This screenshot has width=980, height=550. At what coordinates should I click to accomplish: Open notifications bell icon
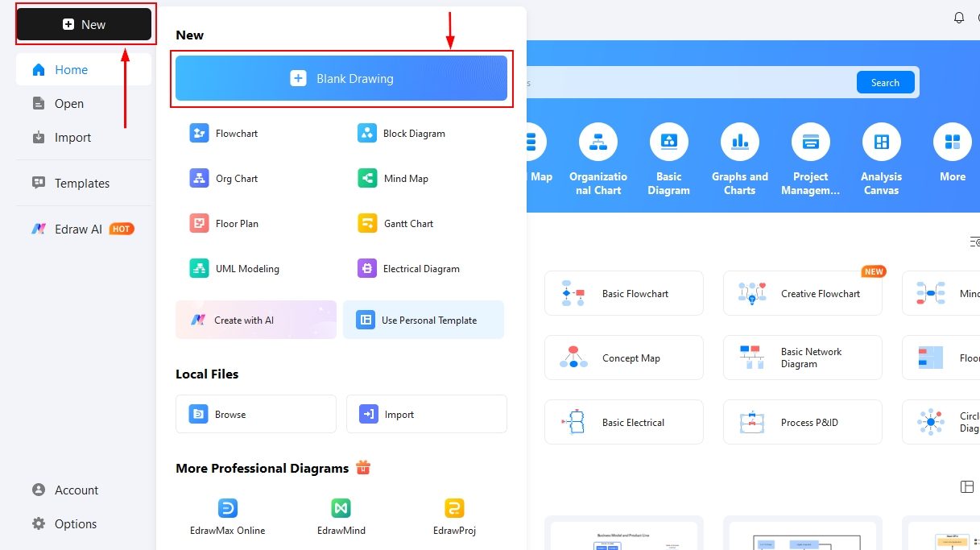958,18
